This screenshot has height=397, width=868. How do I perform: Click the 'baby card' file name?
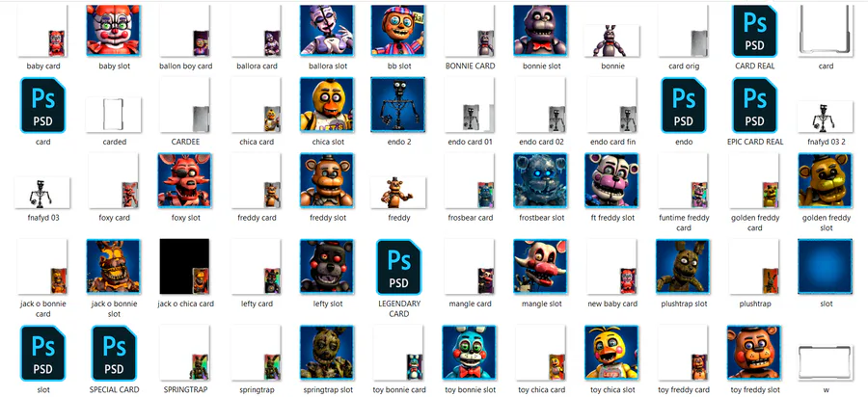click(x=43, y=66)
